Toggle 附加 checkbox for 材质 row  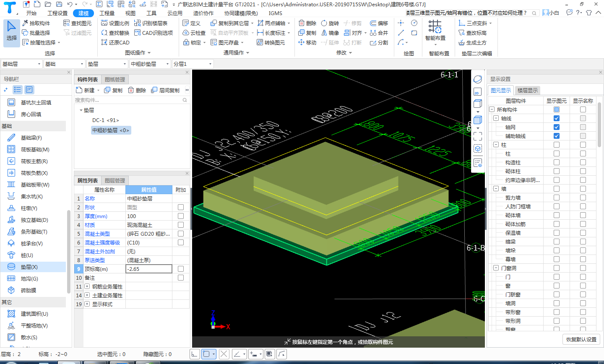(181, 225)
